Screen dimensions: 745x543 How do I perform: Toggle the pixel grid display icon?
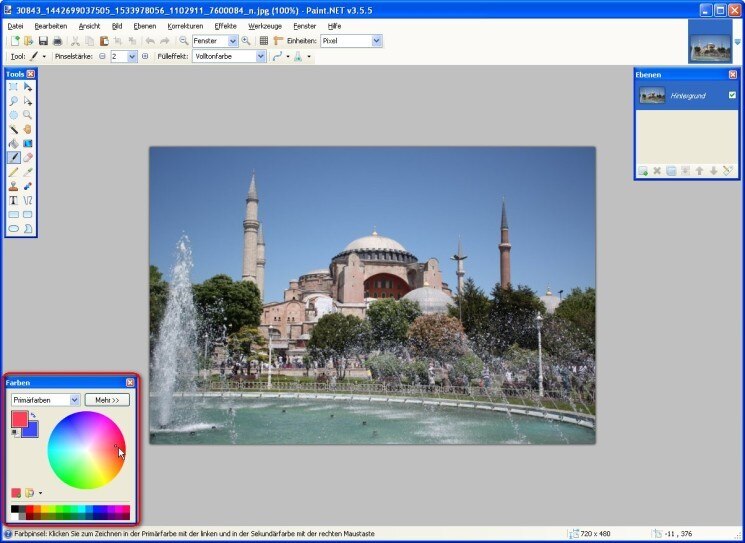(x=264, y=41)
